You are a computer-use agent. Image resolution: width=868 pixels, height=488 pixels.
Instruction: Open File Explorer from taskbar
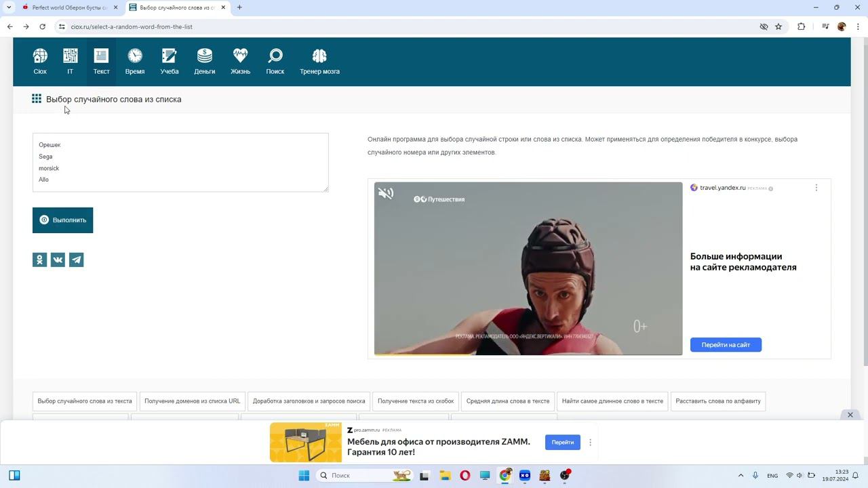[x=445, y=476]
